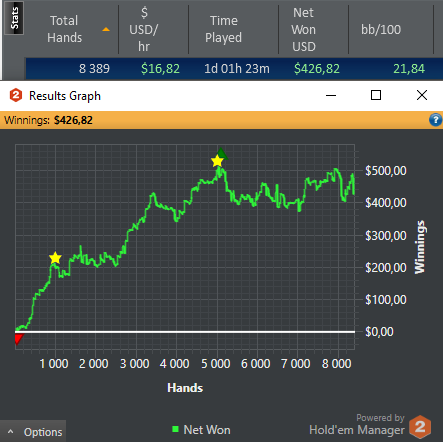
Task: Sort by Total Hands column header
Action: tap(64, 29)
